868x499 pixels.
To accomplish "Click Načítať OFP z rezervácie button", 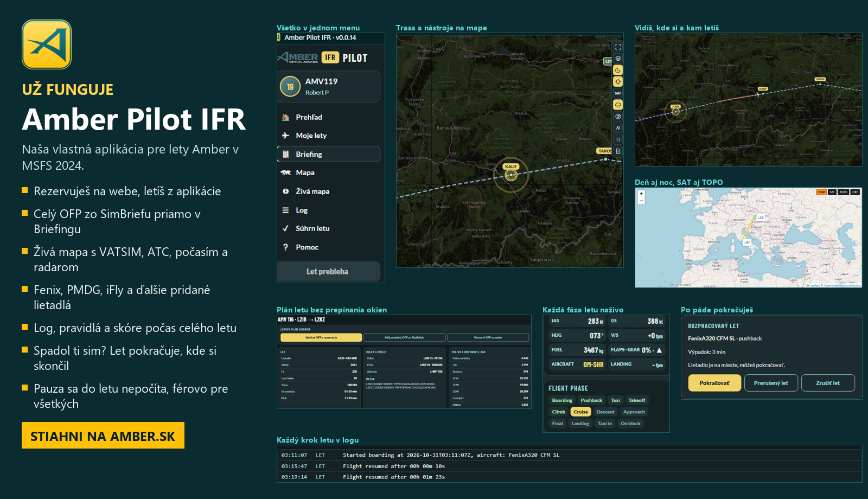I will [x=321, y=337].
